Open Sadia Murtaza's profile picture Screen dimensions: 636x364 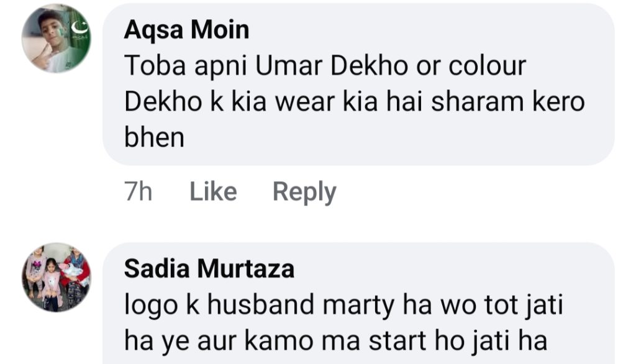(57, 278)
